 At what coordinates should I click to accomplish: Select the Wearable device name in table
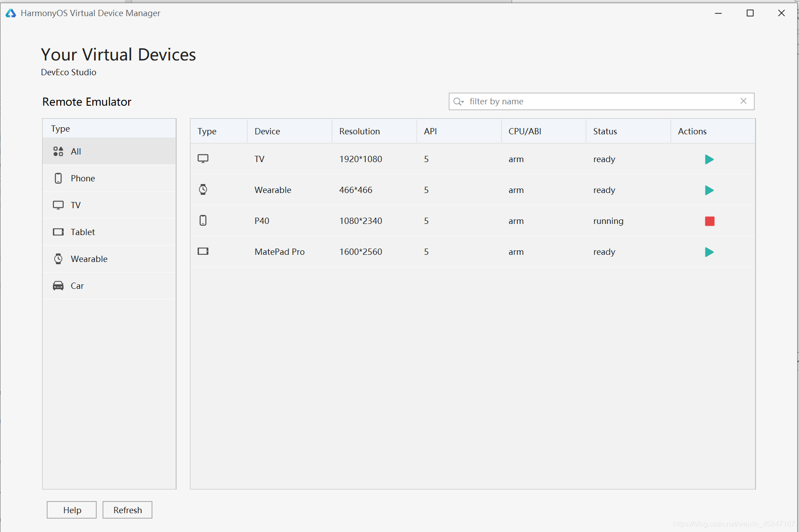tap(273, 190)
